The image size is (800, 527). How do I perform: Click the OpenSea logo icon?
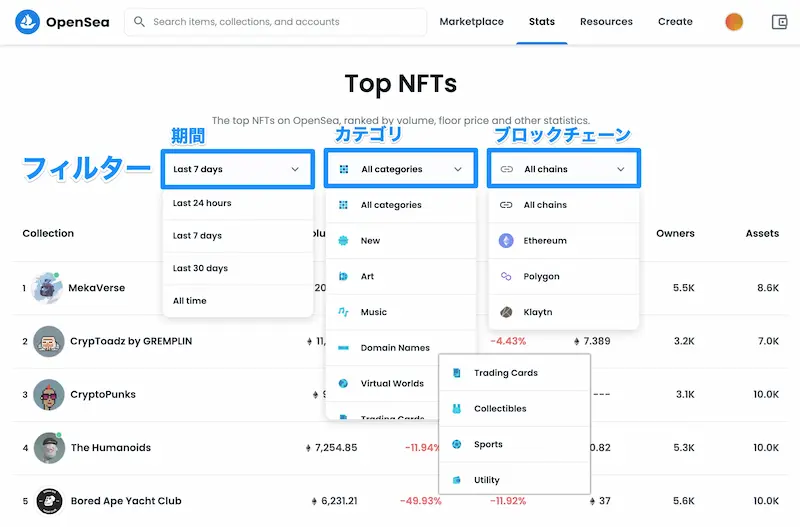(28, 22)
